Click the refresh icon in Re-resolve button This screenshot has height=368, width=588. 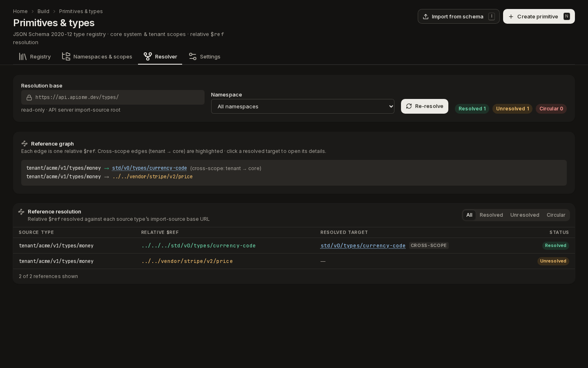409,106
